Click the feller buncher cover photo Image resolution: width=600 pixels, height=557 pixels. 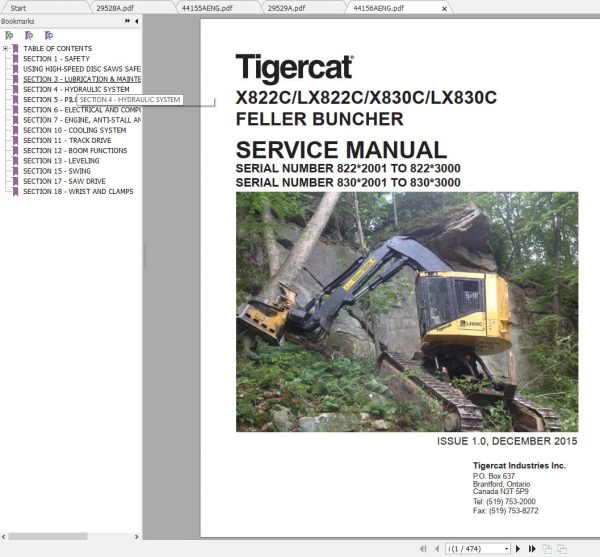tap(407, 312)
